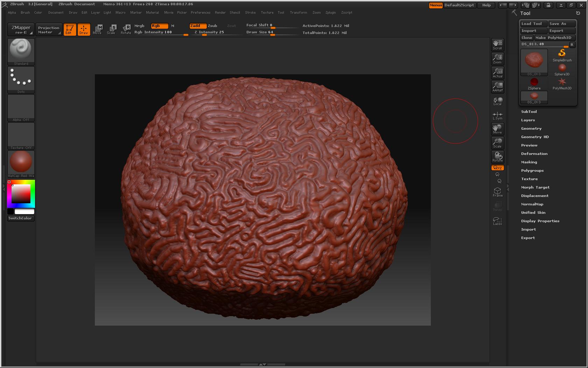This screenshot has width=588, height=368.
Task: Select the Lasso icon on the right shelf
Action: (497, 220)
